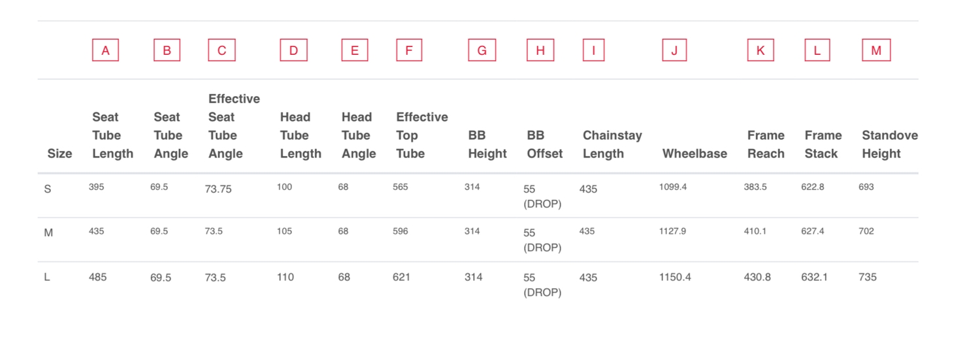Click the boxed letter J marker
The width and height of the screenshot is (980, 339).
(674, 50)
